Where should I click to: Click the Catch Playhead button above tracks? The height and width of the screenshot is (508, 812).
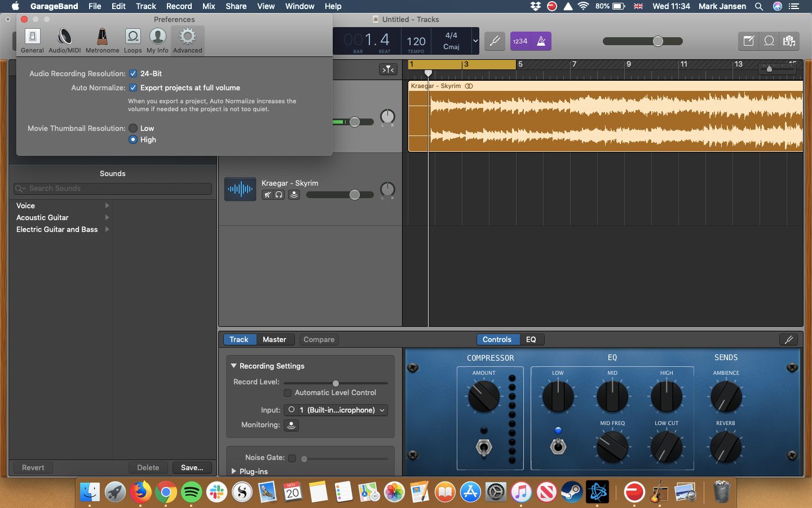point(388,69)
